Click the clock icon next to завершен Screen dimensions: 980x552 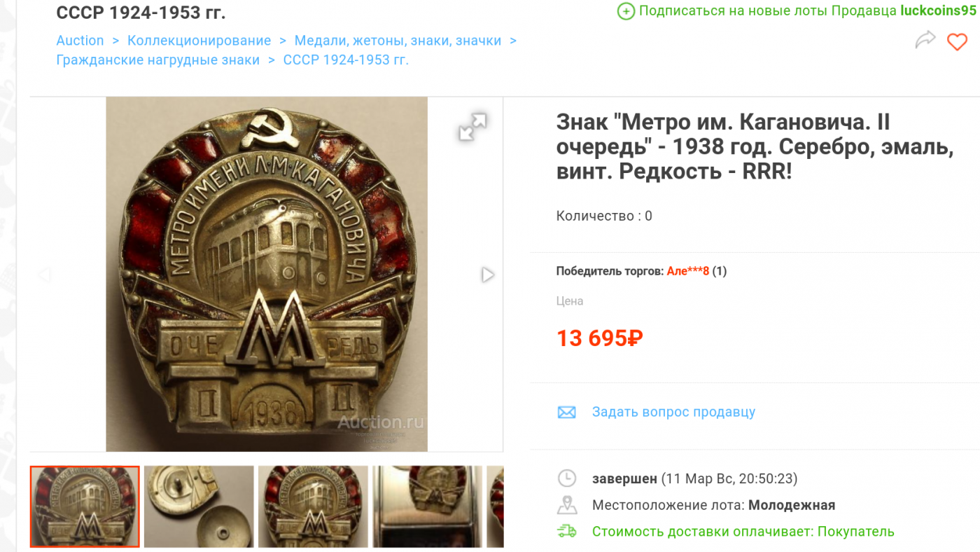(566, 478)
